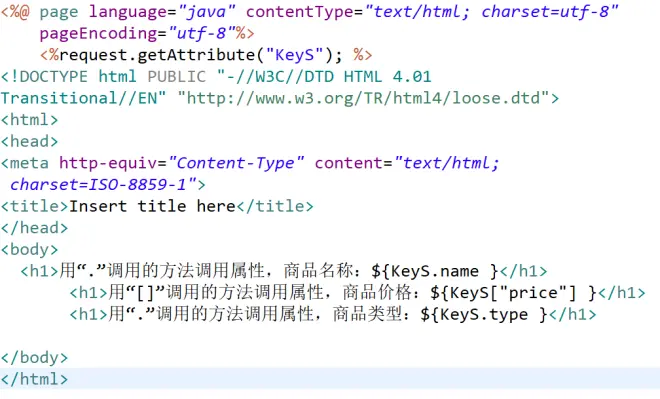Click the ${KeyS.type } expression
Image resolution: width=660 pixels, height=399 pixels.
point(484,314)
